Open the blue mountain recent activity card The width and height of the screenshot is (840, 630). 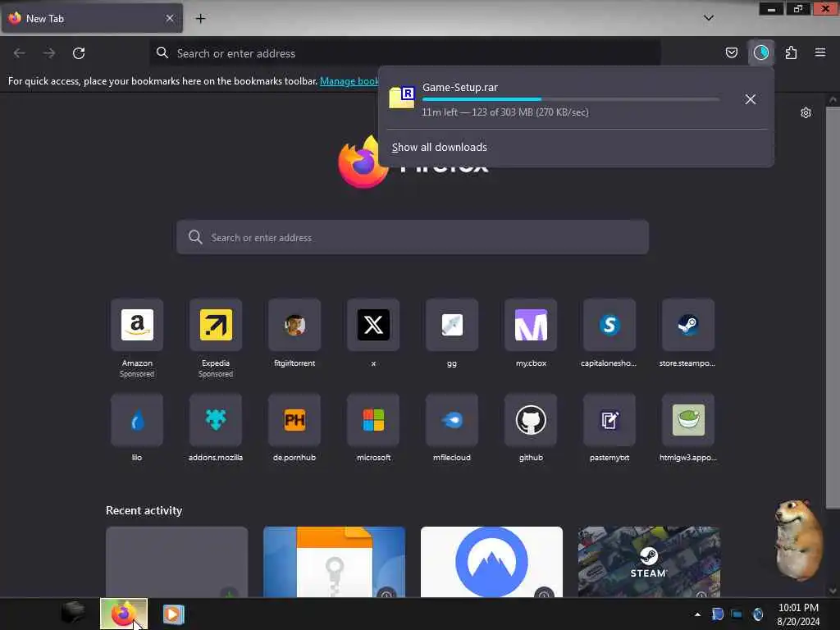492,561
